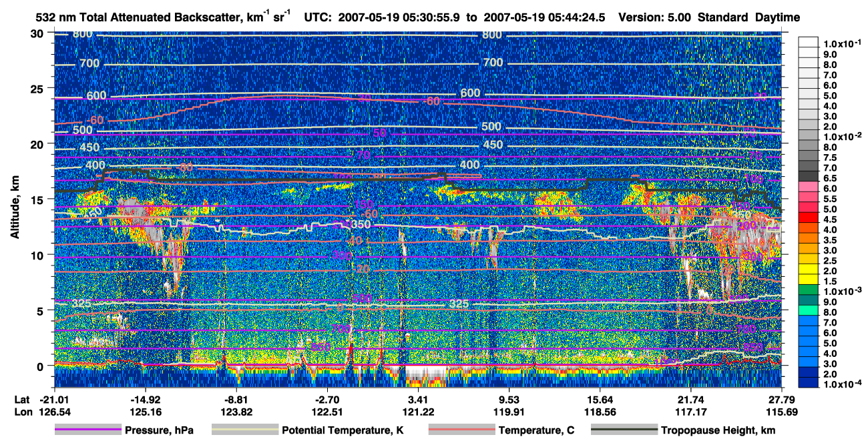
Task: Select the end time '2007-05-19 05:44:24.5'
Action: click(545, 17)
